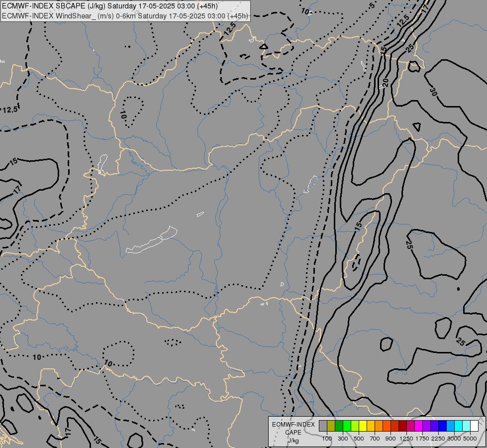Click the 500 tick value on the legend
Image resolution: width=487 pixels, height=448 pixels.
[x=359, y=439]
